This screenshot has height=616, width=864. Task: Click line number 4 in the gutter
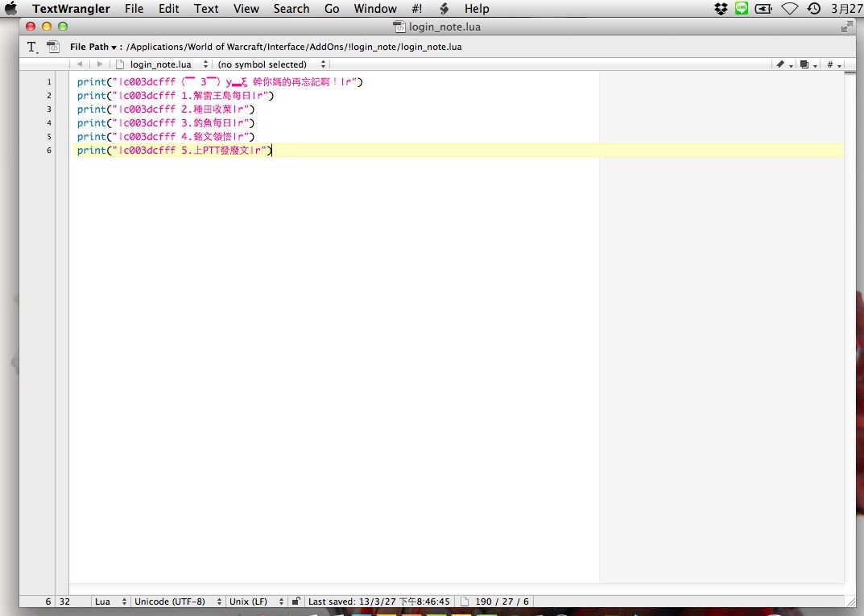coord(48,123)
